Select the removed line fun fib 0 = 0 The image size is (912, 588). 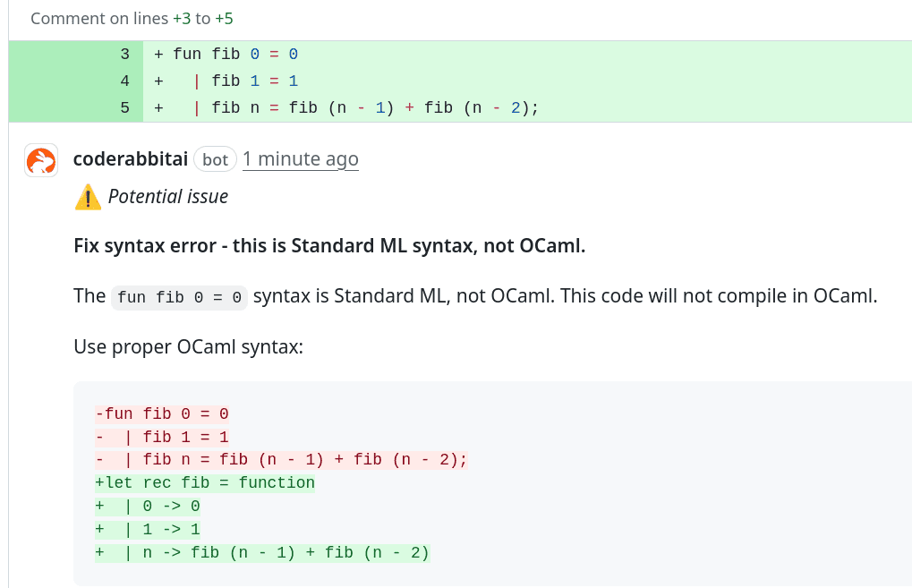coord(161,413)
